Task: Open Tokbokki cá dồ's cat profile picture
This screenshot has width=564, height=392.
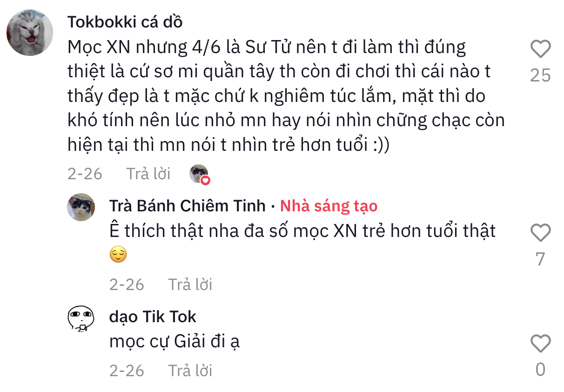Action: tap(30, 33)
